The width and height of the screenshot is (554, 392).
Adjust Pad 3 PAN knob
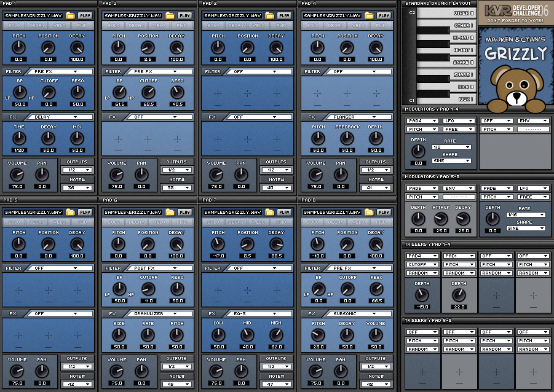241,174
